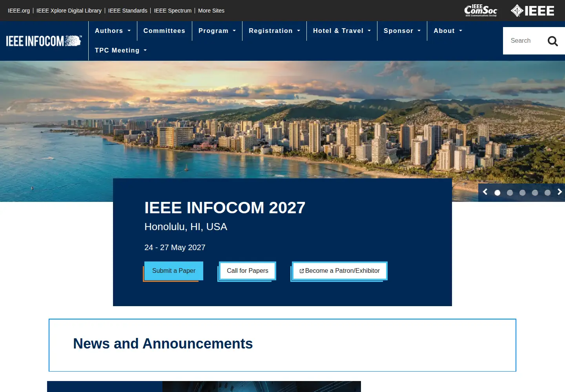Select the third carousel slide dot
565x392 pixels.
pos(523,193)
